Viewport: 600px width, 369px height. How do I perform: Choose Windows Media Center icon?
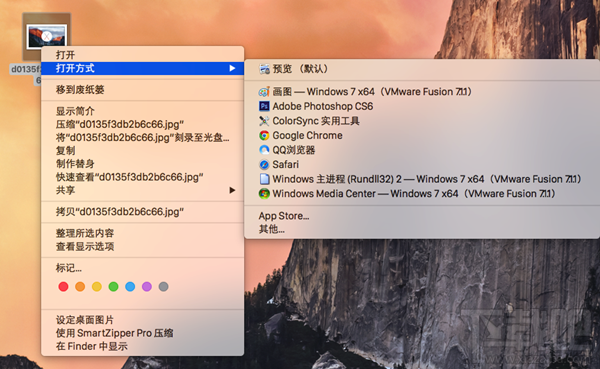264,194
